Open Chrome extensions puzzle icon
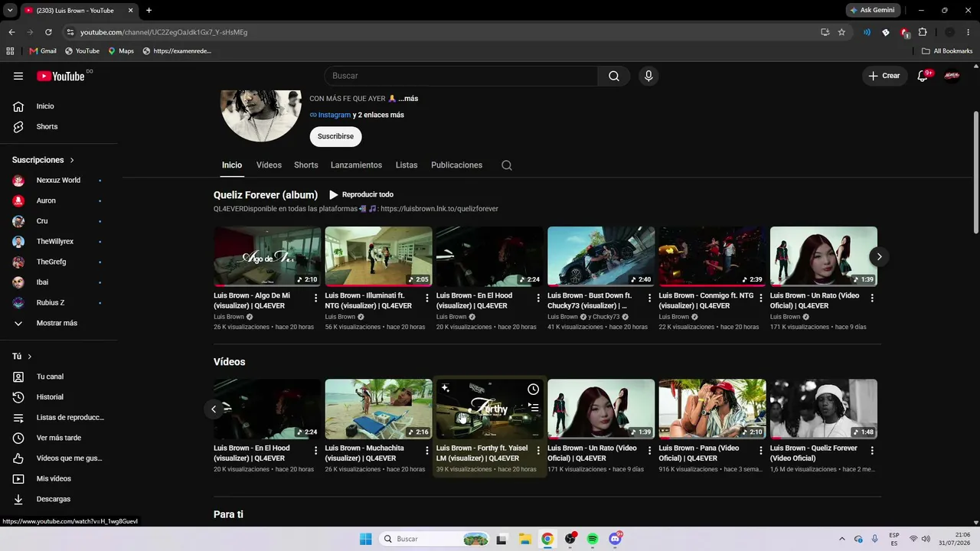980x551 pixels. click(923, 32)
